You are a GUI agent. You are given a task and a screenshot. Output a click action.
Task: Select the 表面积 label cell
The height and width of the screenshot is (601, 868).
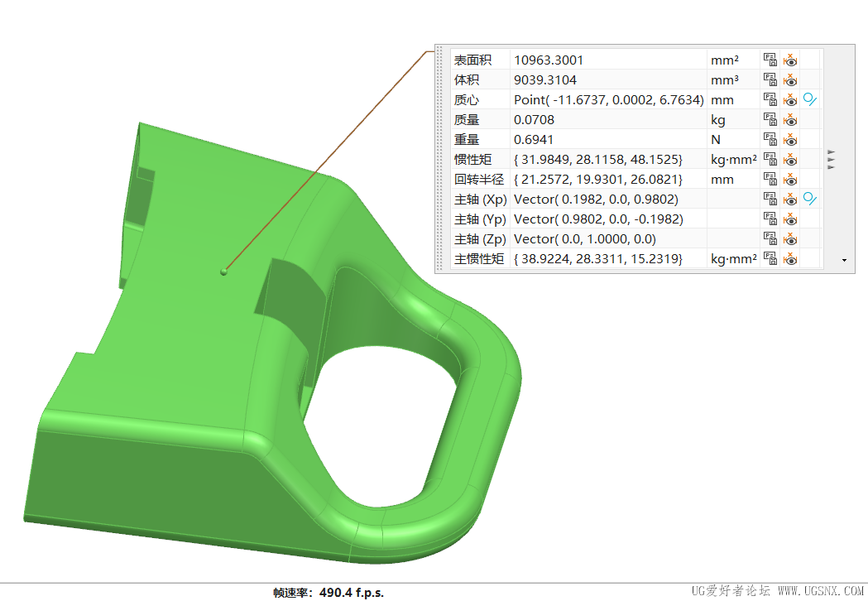[481, 60]
